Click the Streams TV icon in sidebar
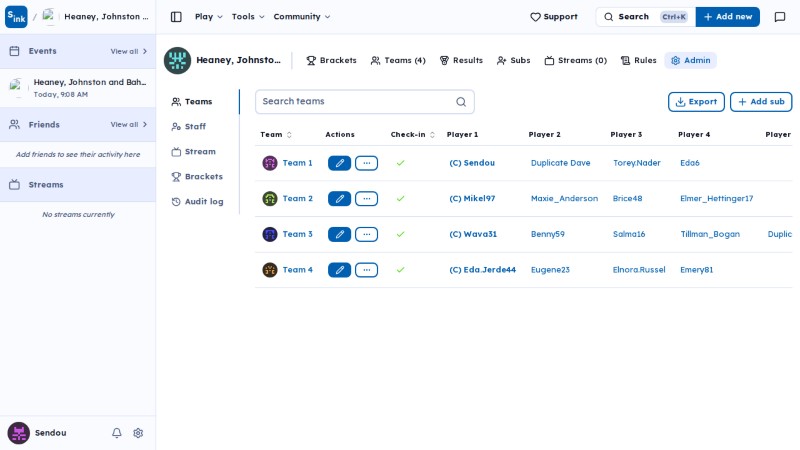Viewport: 800px width, 450px height. point(14,185)
